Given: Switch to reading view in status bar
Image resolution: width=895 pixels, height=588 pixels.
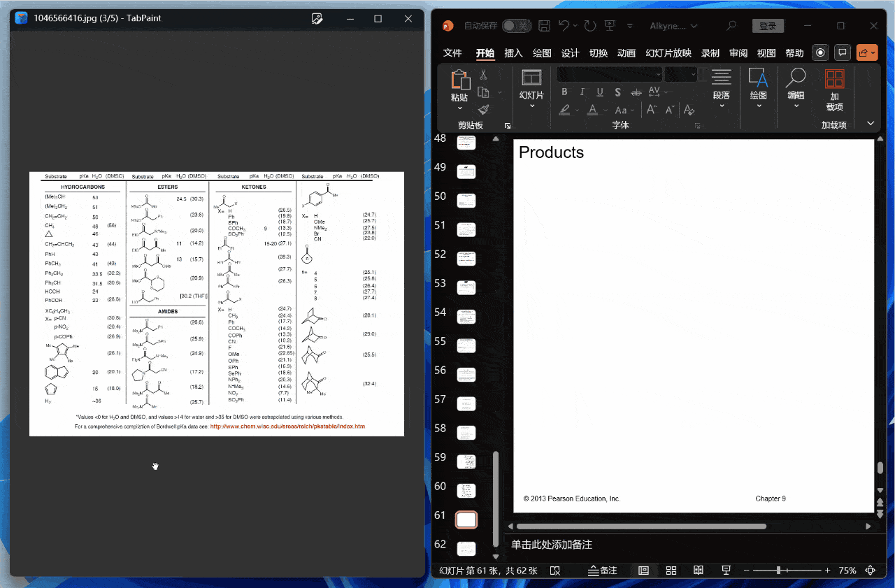Looking at the screenshot, I should click(698, 571).
